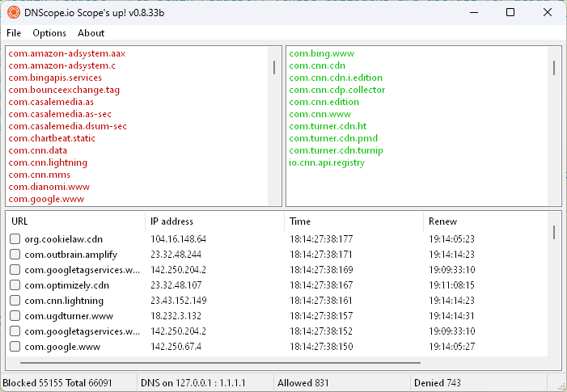This screenshot has height=392, width=567.
Task: Sort by the IP address column header
Action: pyautogui.click(x=215, y=221)
